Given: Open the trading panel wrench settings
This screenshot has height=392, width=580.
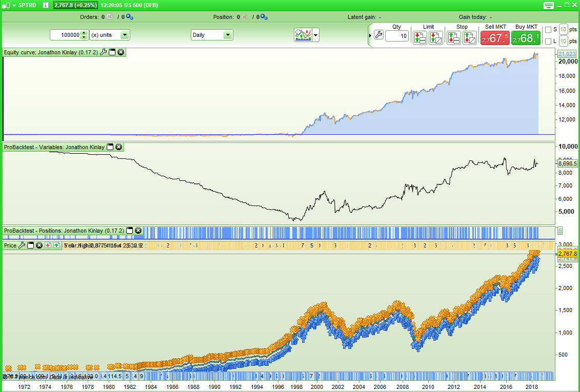Looking at the screenshot, I should (378, 35).
